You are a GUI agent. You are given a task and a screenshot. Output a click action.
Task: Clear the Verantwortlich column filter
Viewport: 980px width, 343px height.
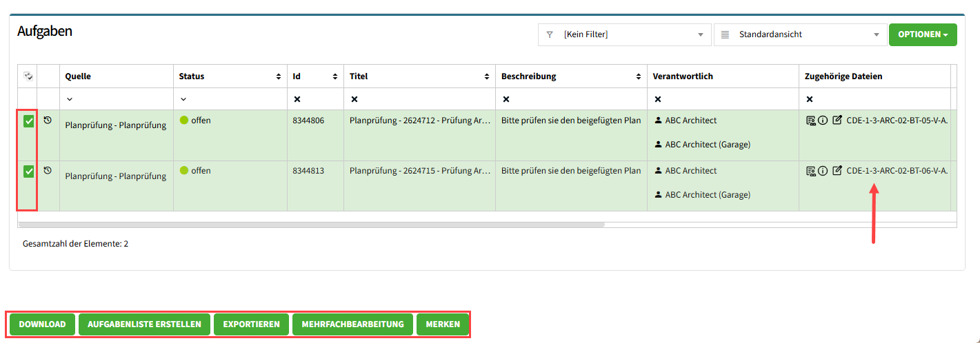658,99
